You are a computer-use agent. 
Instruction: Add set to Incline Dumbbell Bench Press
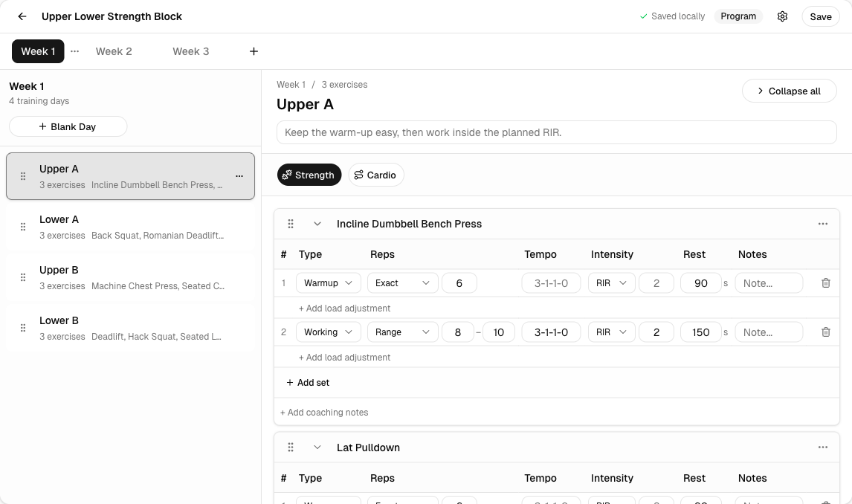tap(308, 382)
